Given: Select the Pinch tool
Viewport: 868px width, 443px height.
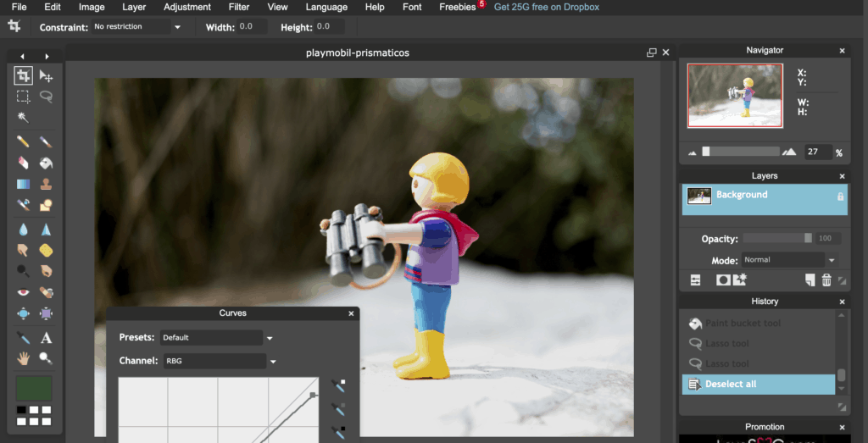Looking at the screenshot, I should (46, 313).
